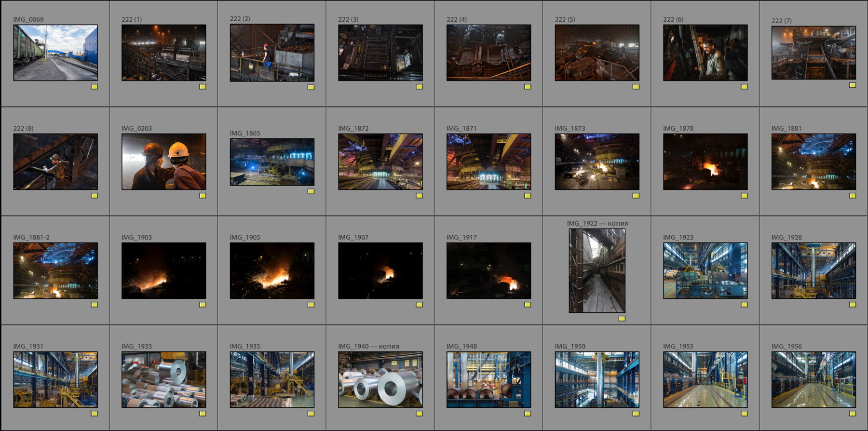Click yellow label under IMG_1928

pyautogui.click(x=853, y=305)
